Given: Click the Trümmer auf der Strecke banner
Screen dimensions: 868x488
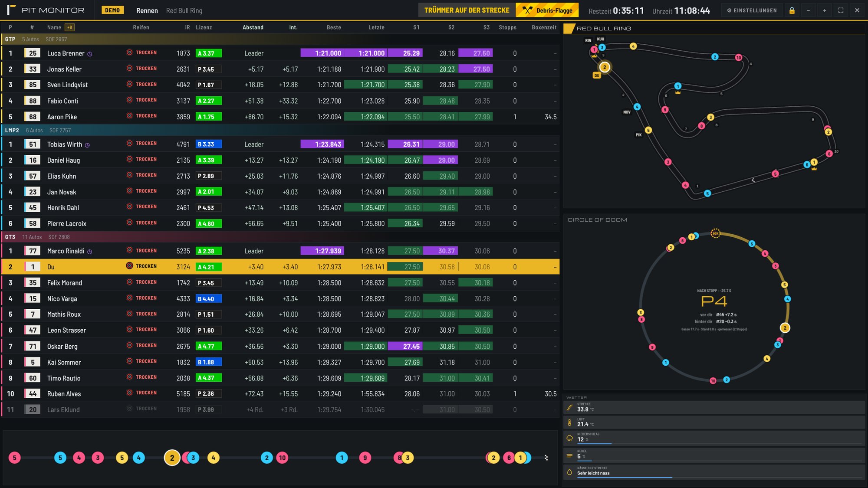Looking at the screenshot, I should (x=467, y=10).
